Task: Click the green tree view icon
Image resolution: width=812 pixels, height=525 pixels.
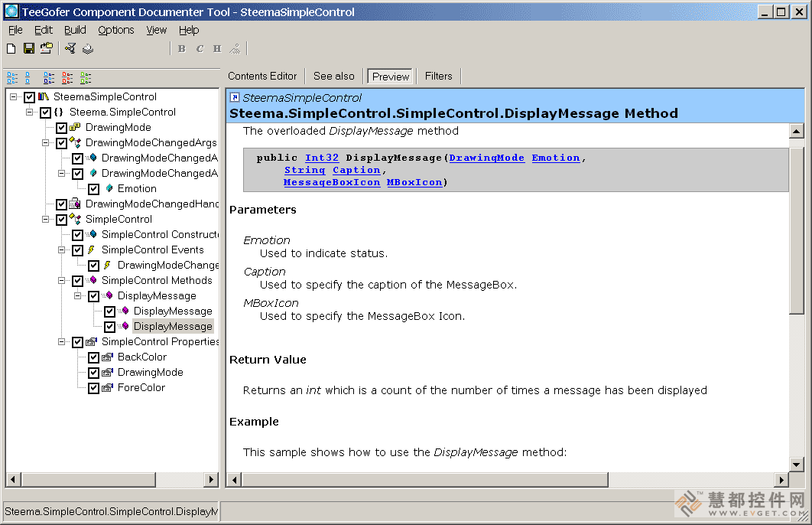Action: (86, 78)
